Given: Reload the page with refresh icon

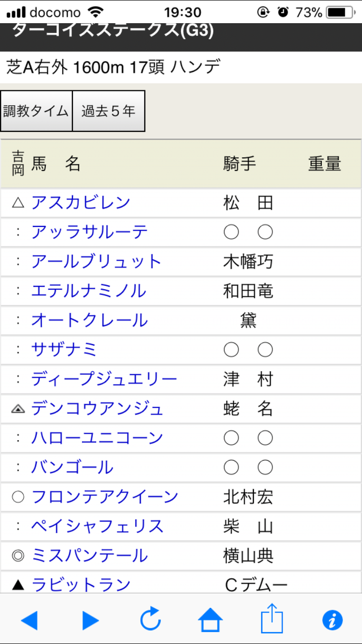Looking at the screenshot, I should 150,619.
